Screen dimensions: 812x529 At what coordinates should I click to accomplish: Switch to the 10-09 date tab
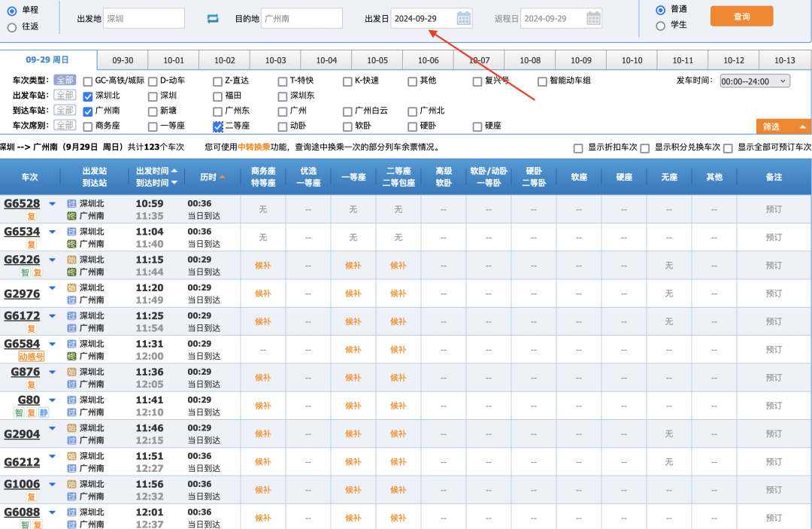[x=581, y=60]
